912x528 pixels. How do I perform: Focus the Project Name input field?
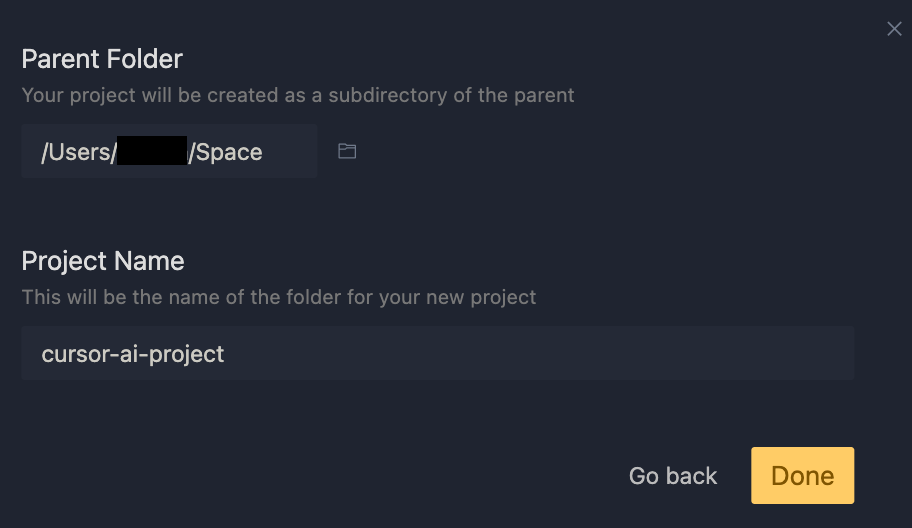437,353
